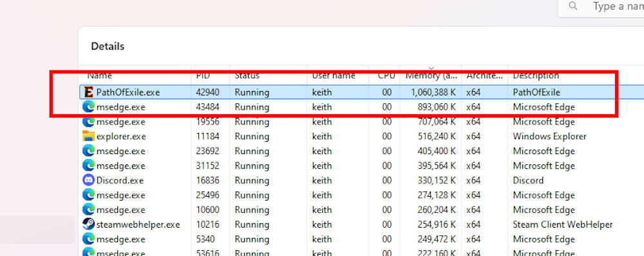Click the Microsoft Edge description for PID 25496
This screenshot has width=644, height=256.
coord(544,195)
